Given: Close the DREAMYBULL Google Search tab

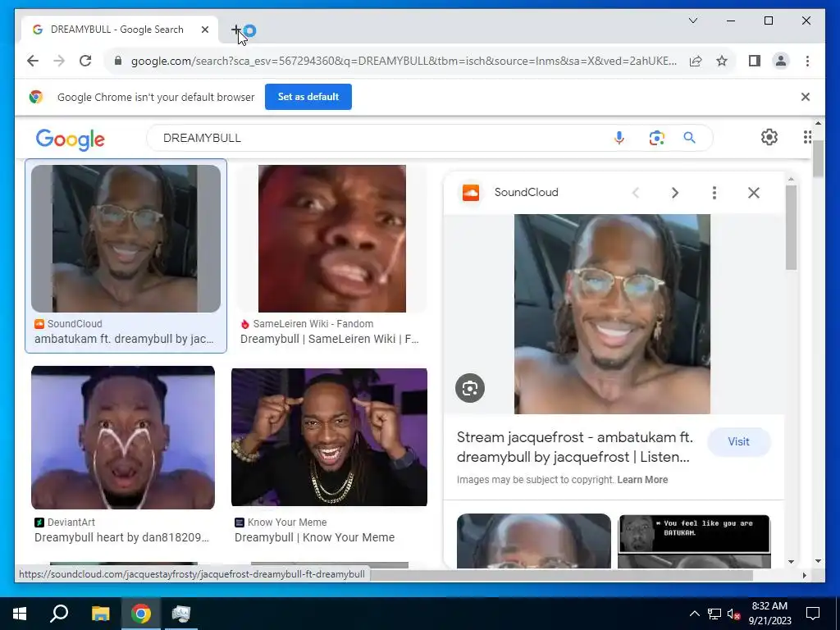Looking at the screenshot, I should pos(204,30).
